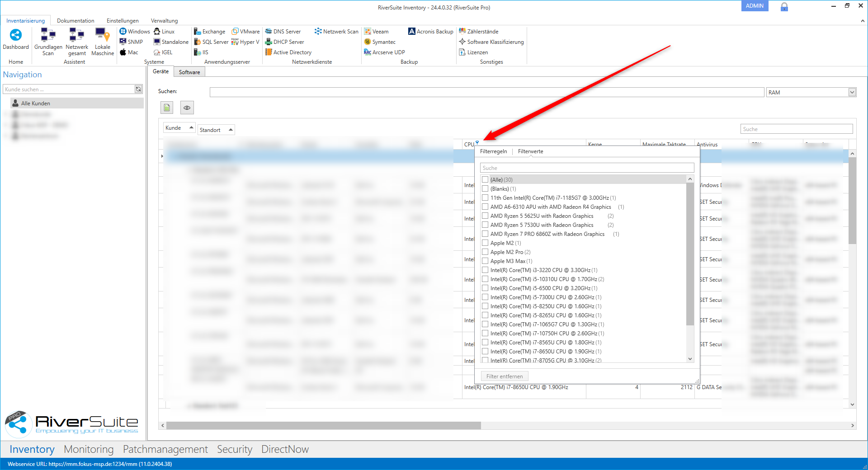Open Acronis Backup inventory

pos(412,32)
